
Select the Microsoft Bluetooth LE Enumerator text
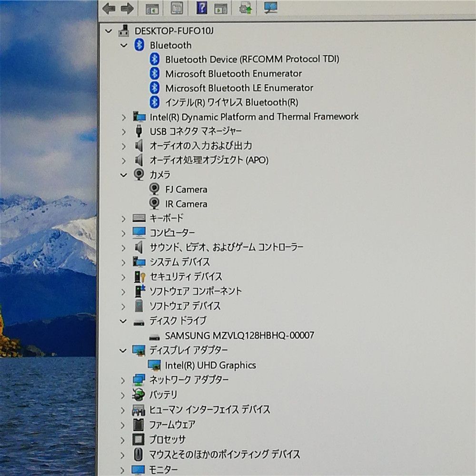click(x=239, y=88)
